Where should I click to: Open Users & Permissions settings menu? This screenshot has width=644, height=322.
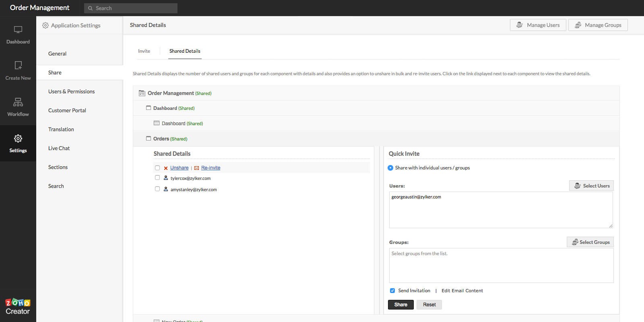pos(72,91)
